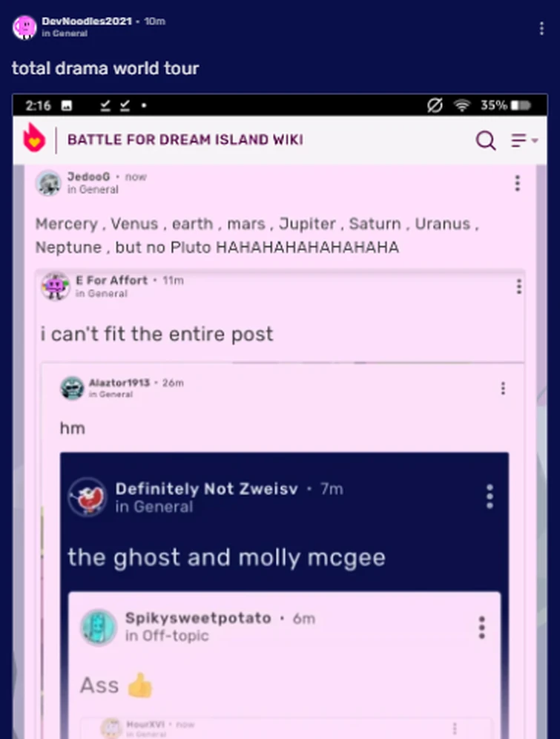The height and width of the screenshot is (739, 560).
Task: Open the Off-topic category under Spikysweetpotato
Action: tap(176, 636)
